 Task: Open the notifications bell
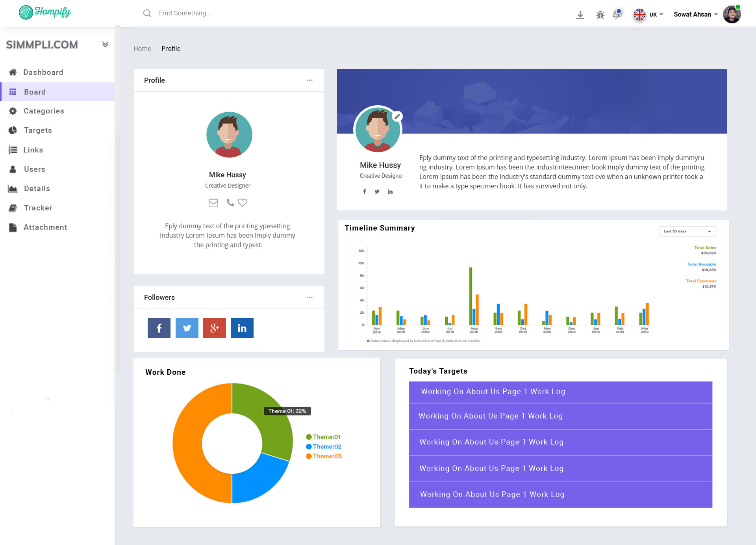click(x=616, y=15)
